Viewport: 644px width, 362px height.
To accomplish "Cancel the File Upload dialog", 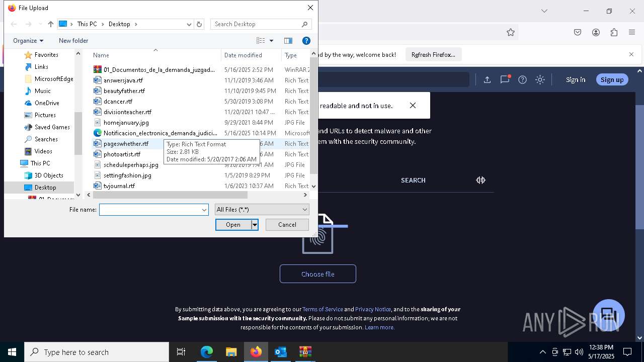I will pos(287,225).
